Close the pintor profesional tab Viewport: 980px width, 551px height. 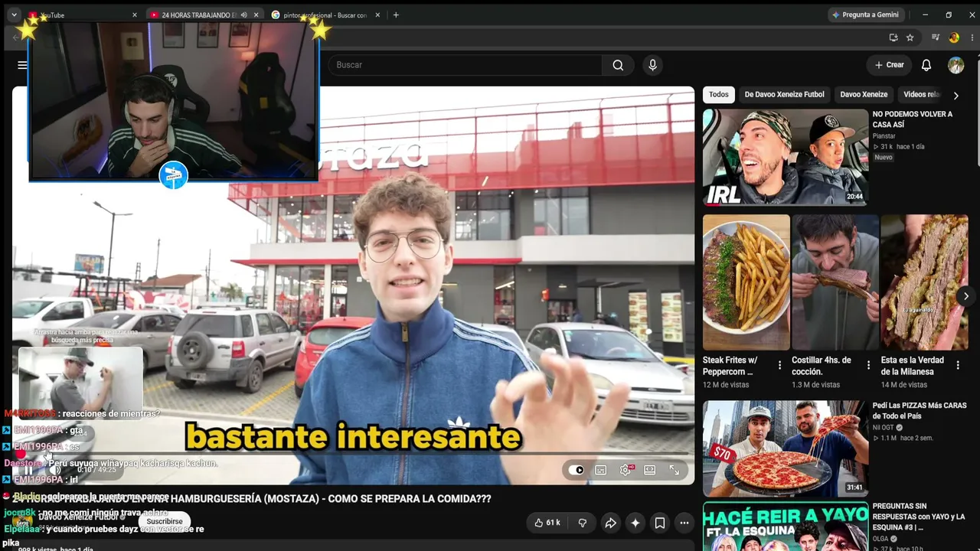click(377, 15)
